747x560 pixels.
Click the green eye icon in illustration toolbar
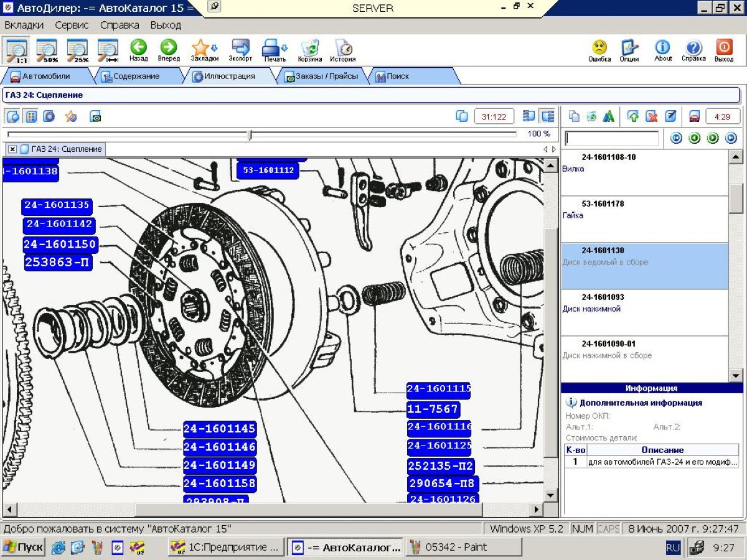(95, 116)
